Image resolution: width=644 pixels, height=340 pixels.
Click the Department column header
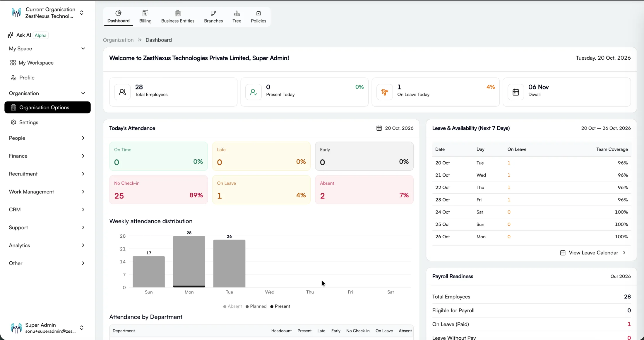[x=124, y=331]
